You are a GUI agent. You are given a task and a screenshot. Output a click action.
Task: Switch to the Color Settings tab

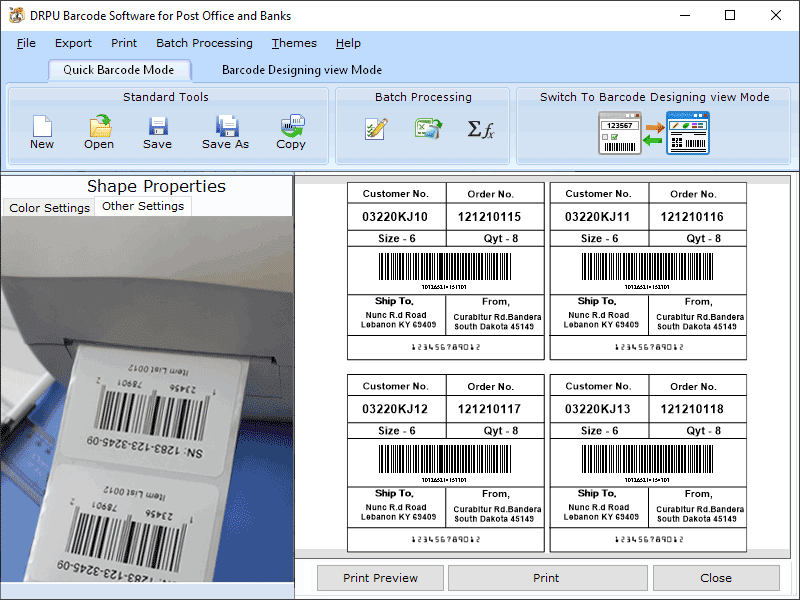(48, 207)
